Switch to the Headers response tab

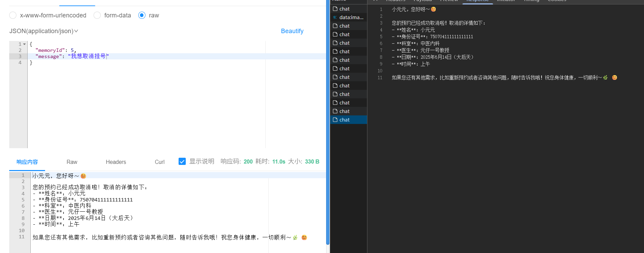116,162
